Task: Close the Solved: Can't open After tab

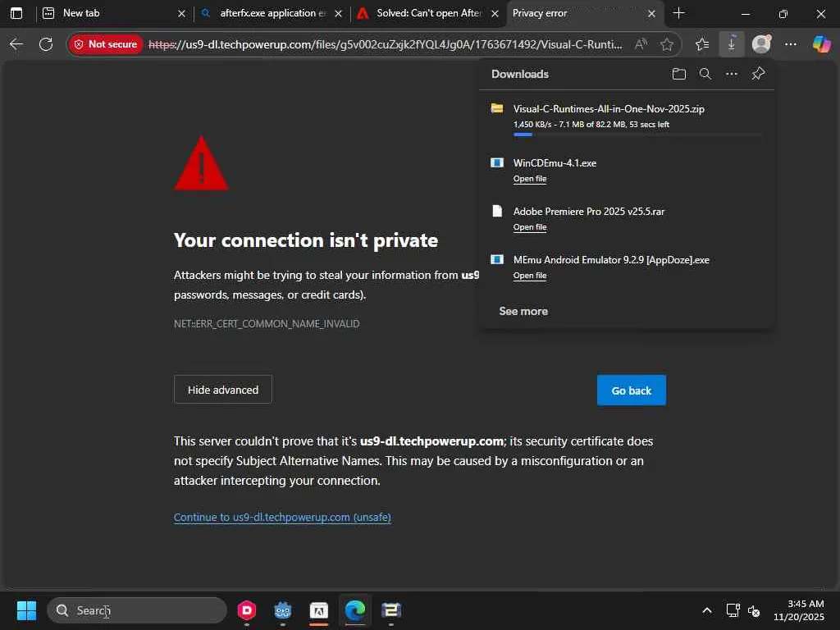Action: tap(495, 13)
